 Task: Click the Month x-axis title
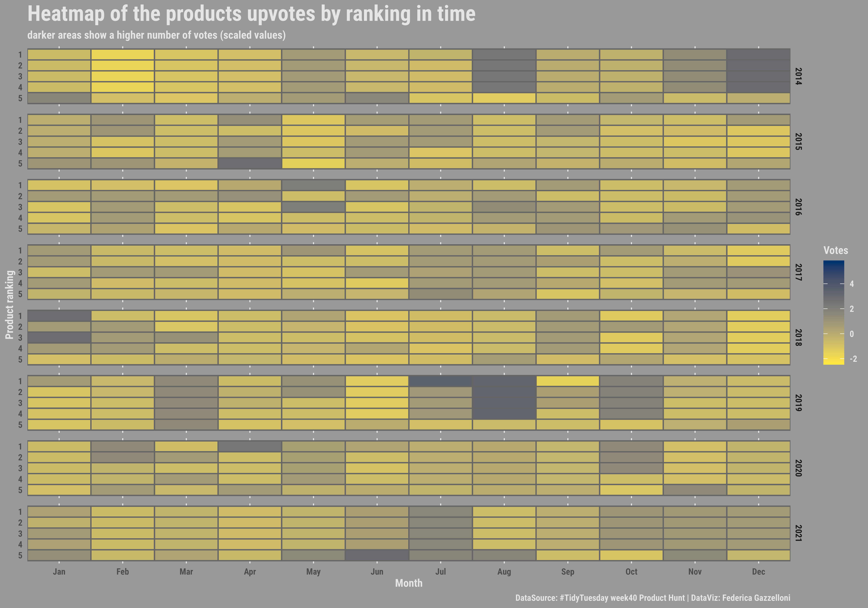click(409, 583)
